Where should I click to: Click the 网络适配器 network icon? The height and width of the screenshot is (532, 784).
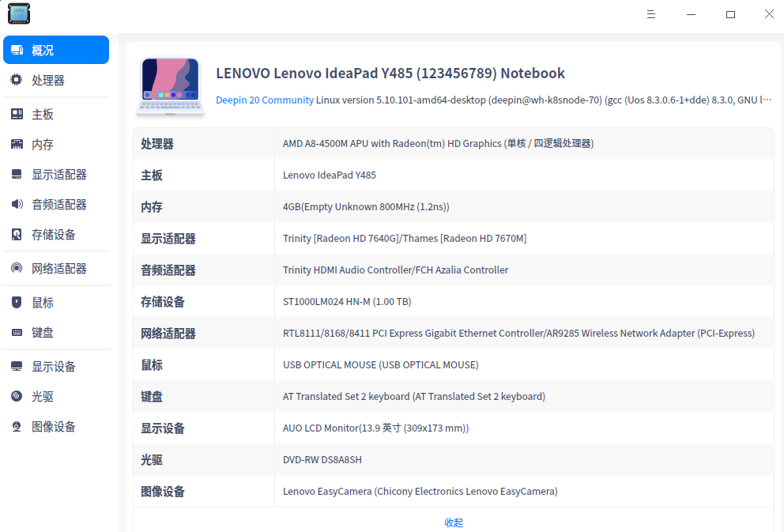[x=17, y=268]
